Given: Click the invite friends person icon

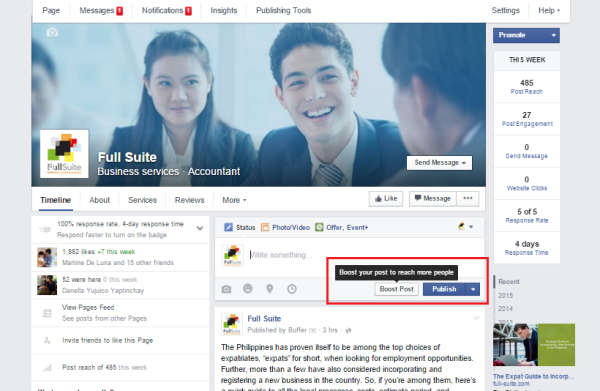Looking at the screenshot, I should [47, 340].
